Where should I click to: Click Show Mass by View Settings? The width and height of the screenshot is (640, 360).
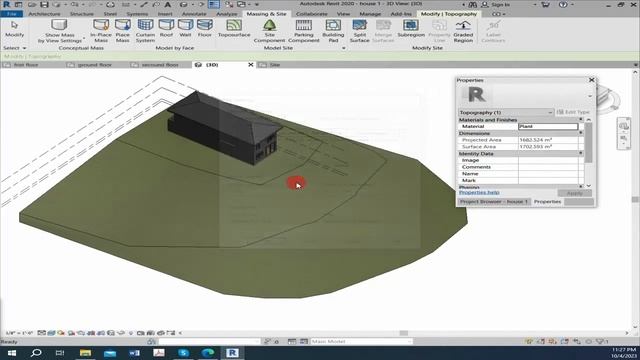point(60,31)
